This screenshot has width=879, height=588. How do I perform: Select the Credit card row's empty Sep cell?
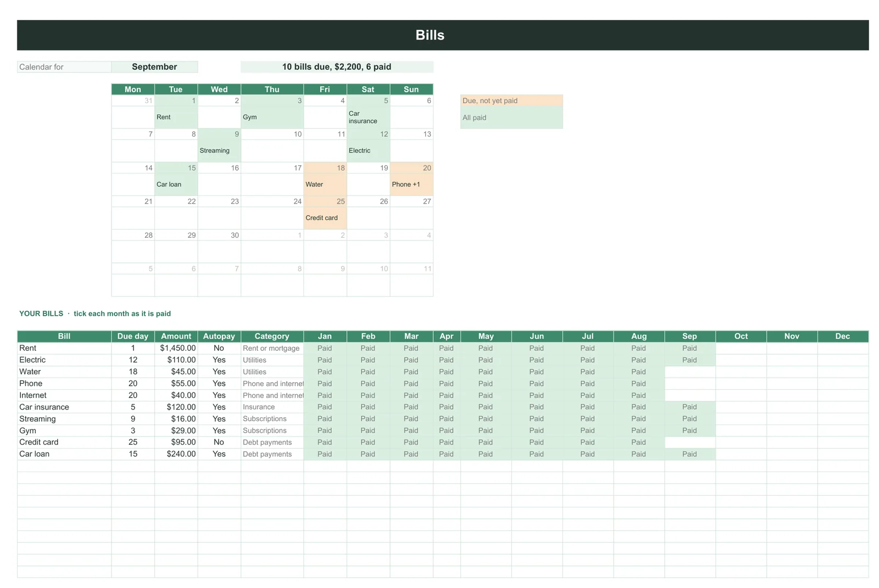pos(690,442)
